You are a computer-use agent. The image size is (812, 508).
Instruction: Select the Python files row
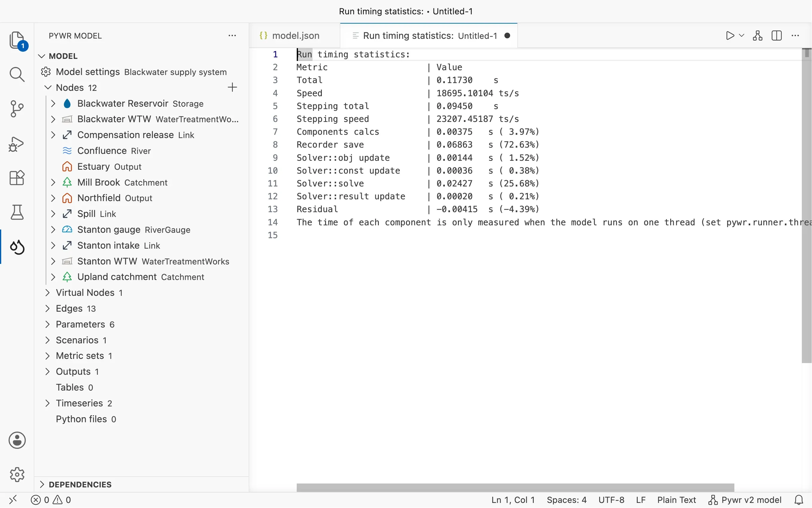tap(141, 419)
